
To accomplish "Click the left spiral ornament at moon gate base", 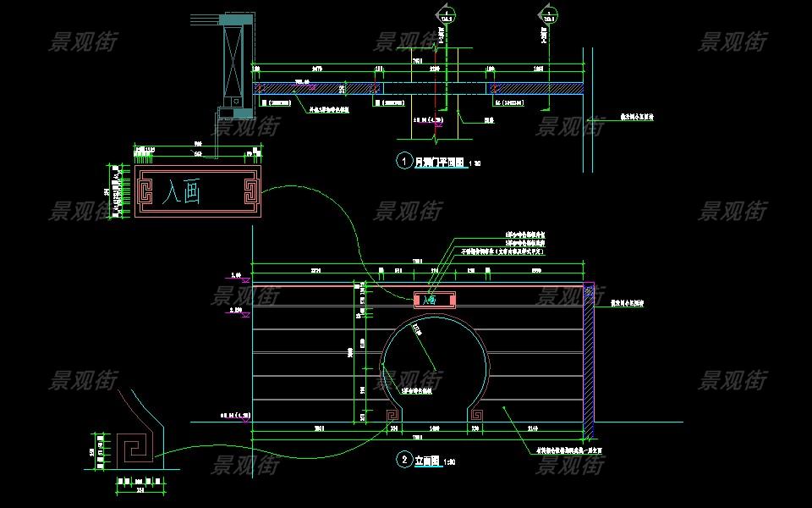I will click(x=393, y=415).
